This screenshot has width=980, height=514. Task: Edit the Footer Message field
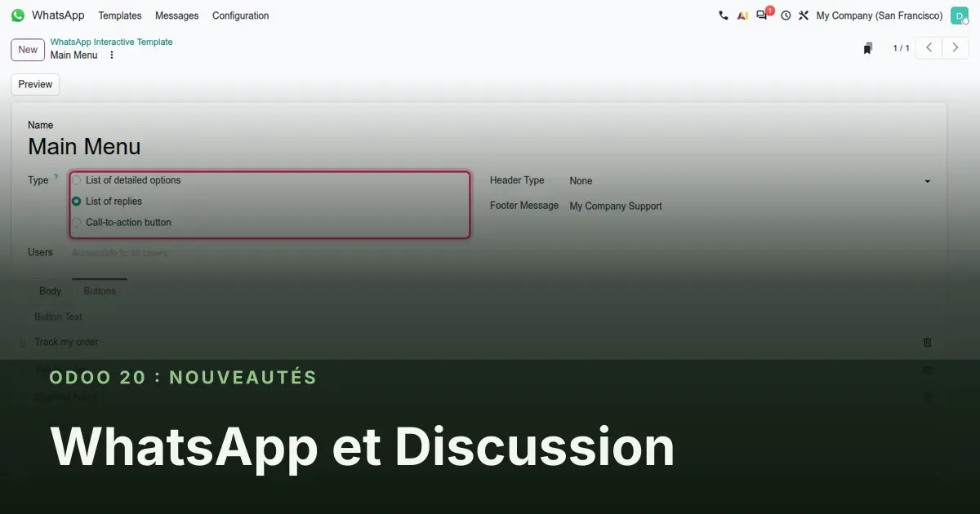click(x=751, y=206)
